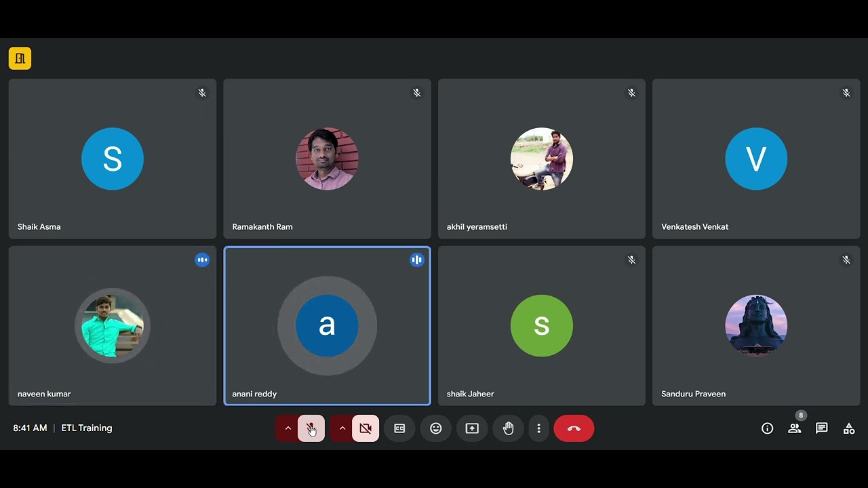Open the emoji reactions picker
This screenshot has height=488, width=868.
coord(436,428)
